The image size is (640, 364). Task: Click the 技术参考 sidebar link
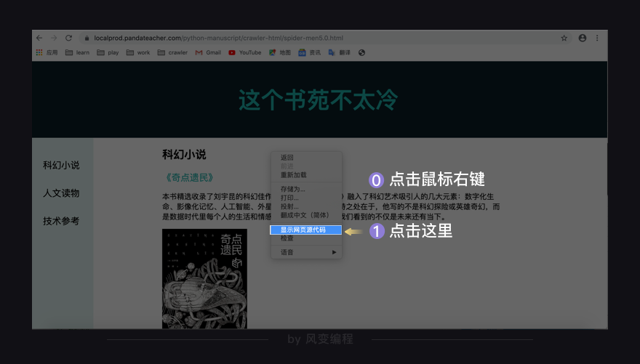coord(61,221)
